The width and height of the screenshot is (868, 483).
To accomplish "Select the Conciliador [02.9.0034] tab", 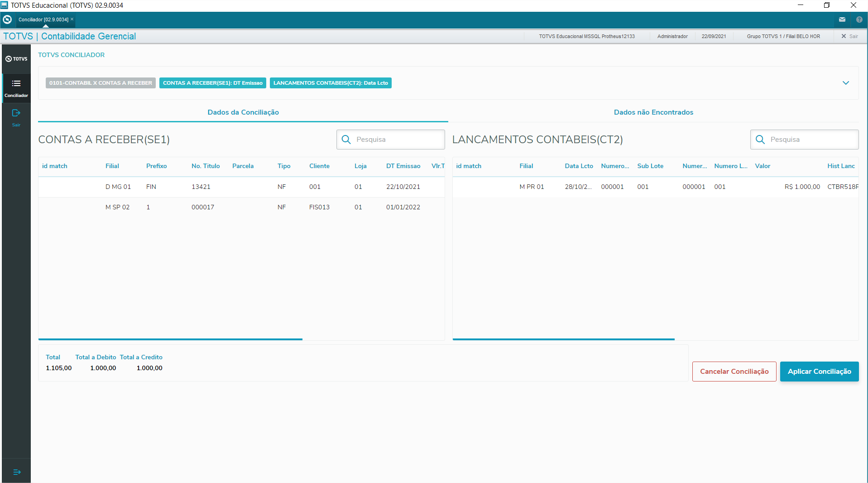I will [43, 19].
